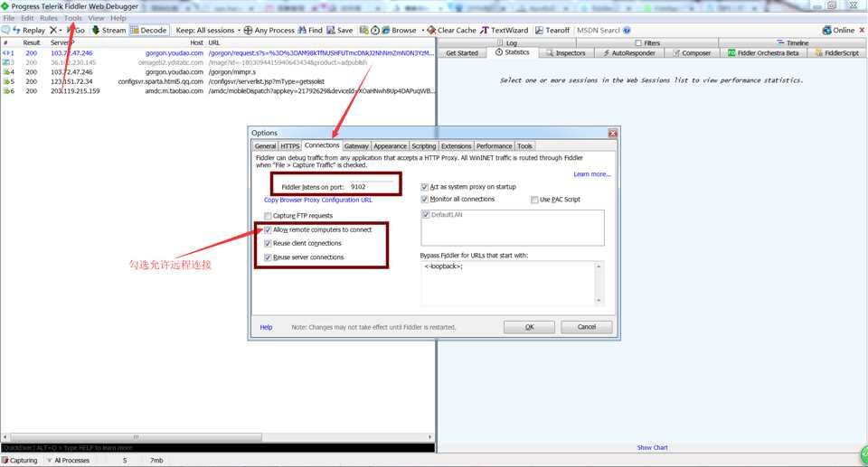Toggle Allow remote computers to connect
This screenshot has height=467, width=868.
(x=268, y=229)
